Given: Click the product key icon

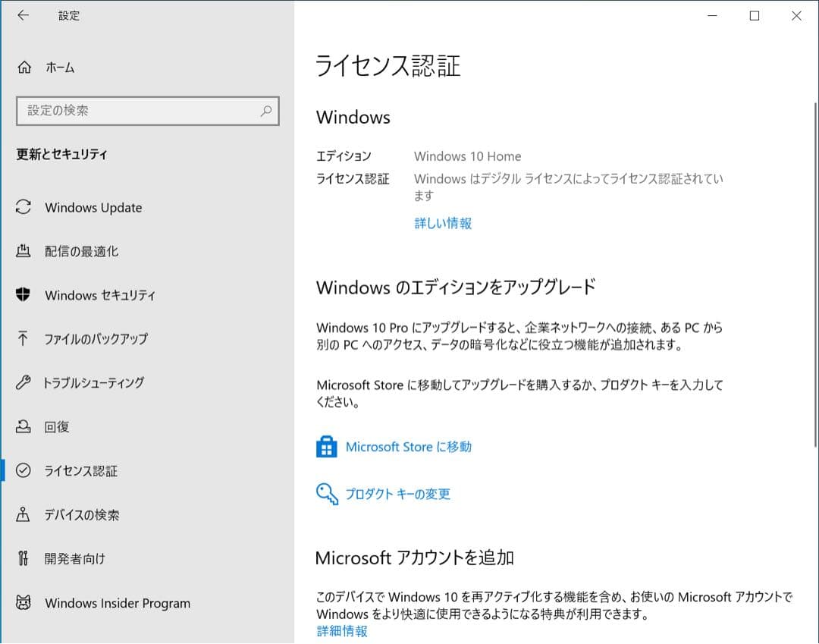Looking at the screenshot, I should coord(326,495).
